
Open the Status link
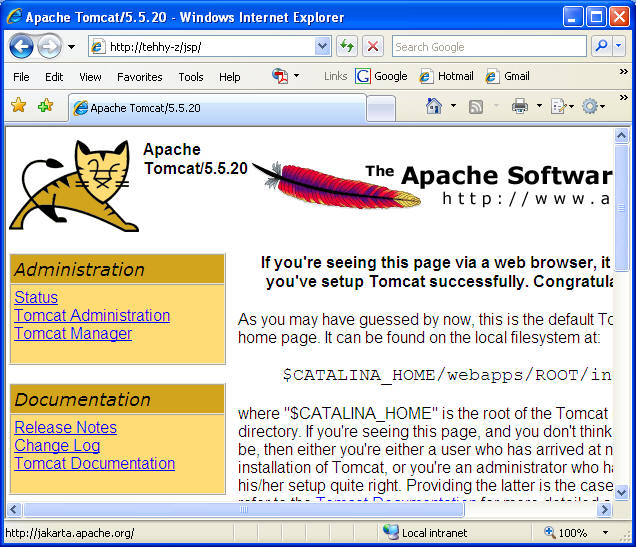[x=36, y=297]
